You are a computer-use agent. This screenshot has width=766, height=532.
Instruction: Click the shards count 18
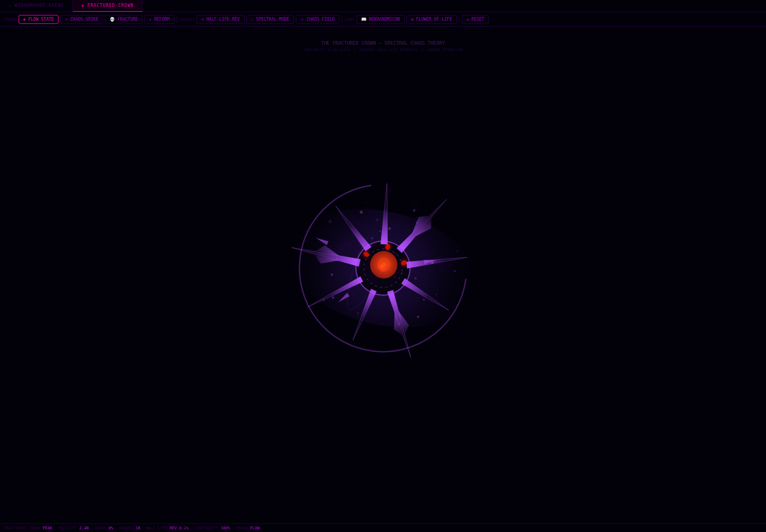point(138,528)
